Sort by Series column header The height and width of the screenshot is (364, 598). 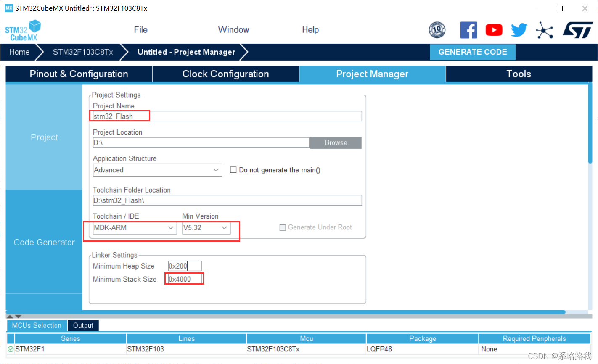click(x=70, y=338)
